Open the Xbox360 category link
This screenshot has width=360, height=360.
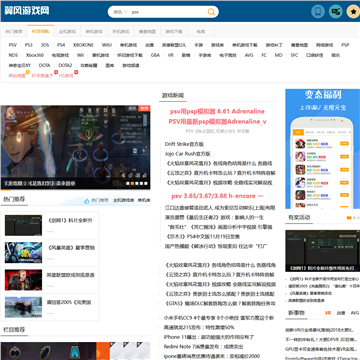(x=35, y=55)
